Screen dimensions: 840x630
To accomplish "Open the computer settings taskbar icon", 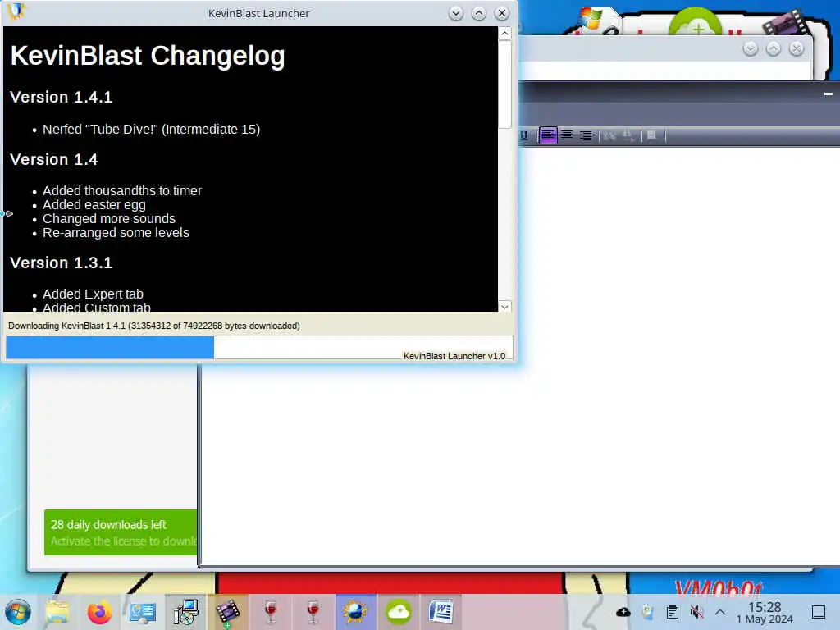I will click(143, 612).
